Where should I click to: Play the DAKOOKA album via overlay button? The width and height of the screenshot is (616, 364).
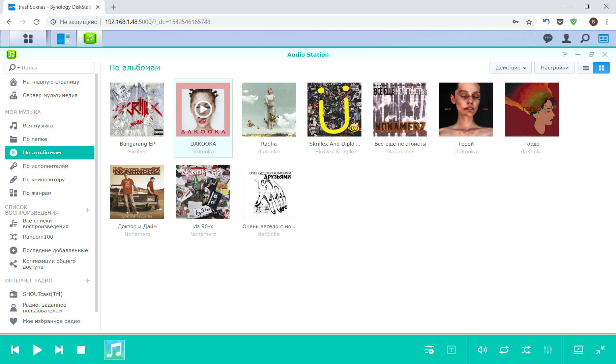pos(203,109)
